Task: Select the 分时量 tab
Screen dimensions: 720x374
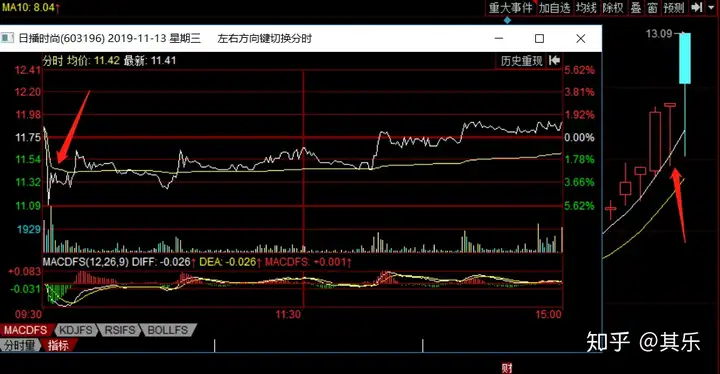Action: pos(19,345)
